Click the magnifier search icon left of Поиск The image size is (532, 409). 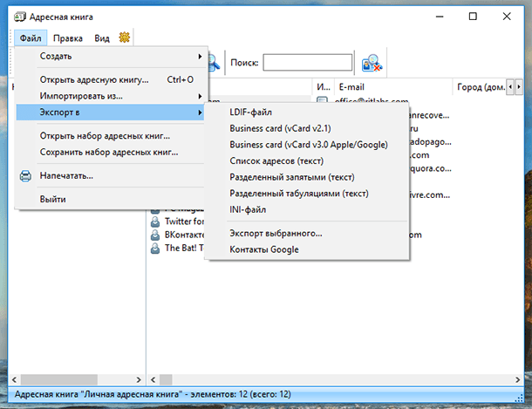(x=214, y=63)
